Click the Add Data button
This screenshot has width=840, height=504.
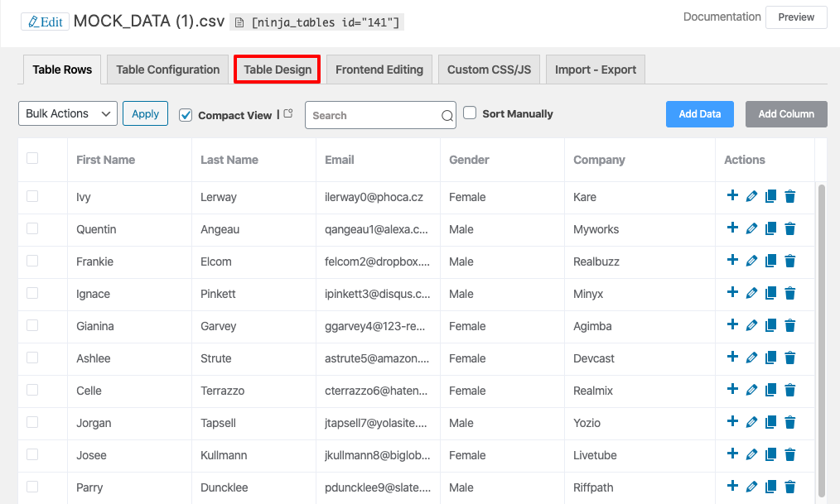[x=699, y=114]
